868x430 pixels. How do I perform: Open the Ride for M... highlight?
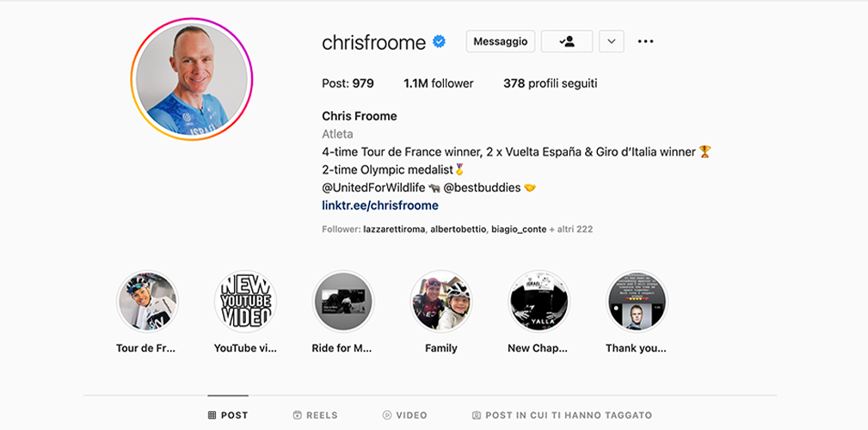(343, 301)
